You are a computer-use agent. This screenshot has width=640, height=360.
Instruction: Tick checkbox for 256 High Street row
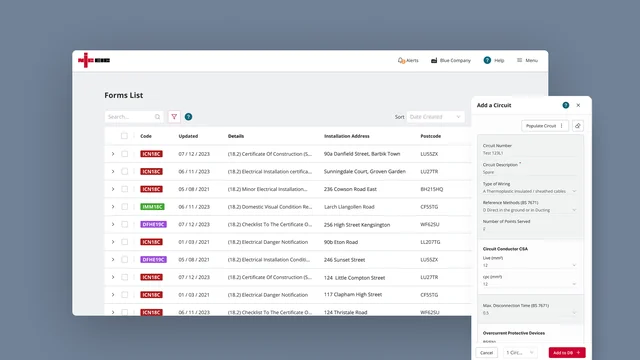(x=124, y=224)
